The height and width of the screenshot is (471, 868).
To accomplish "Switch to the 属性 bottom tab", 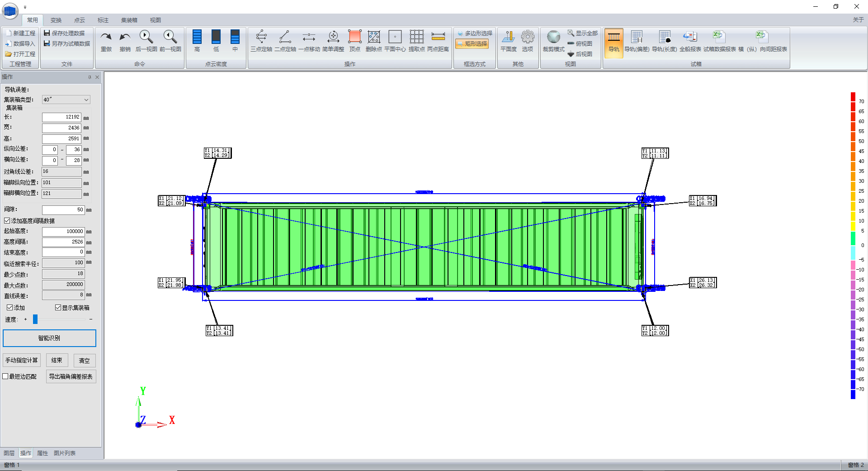I will pos(42,453).
